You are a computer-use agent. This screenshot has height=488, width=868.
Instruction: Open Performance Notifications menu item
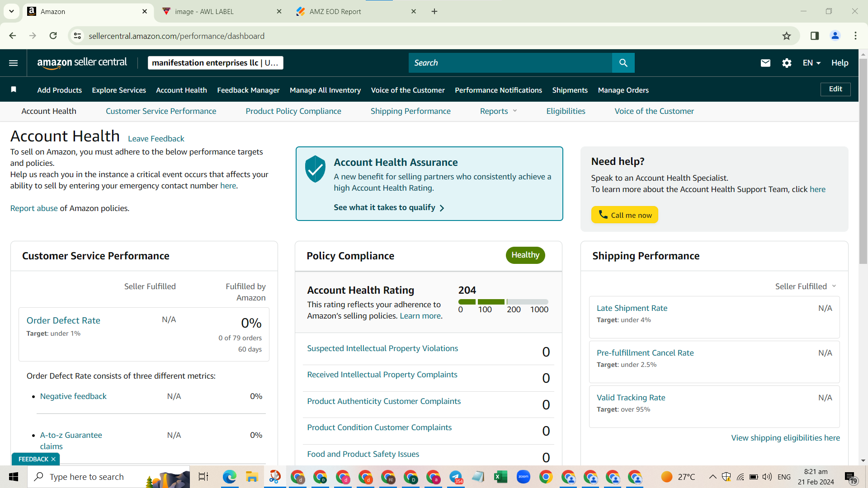click(x=498, y=90)
